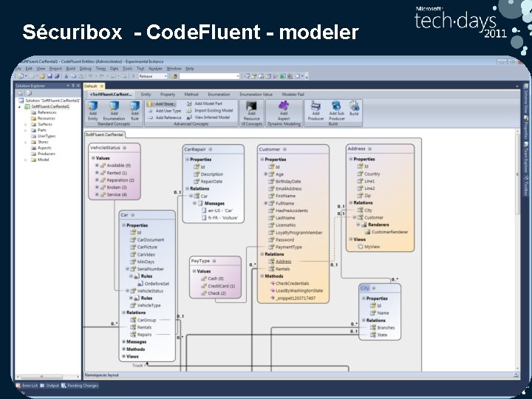This screenshot has height=399, width=532.
Task: Click View Inferred Model
Action: coord(208,117)
